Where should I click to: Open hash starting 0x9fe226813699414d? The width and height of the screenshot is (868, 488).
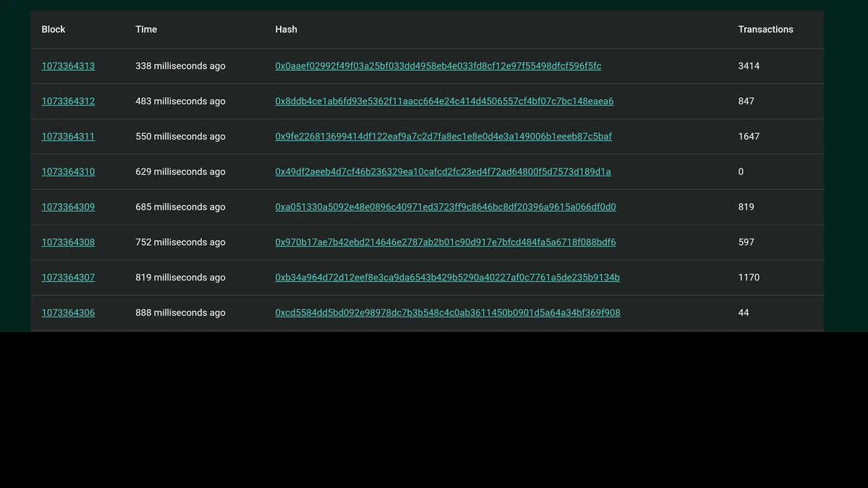(x=443, y=136)
